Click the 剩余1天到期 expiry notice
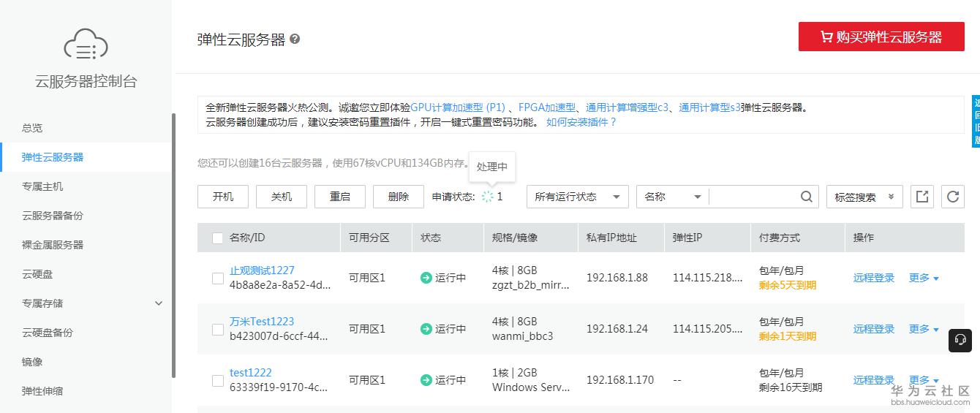The image size is (980, 413). (788, 336)
